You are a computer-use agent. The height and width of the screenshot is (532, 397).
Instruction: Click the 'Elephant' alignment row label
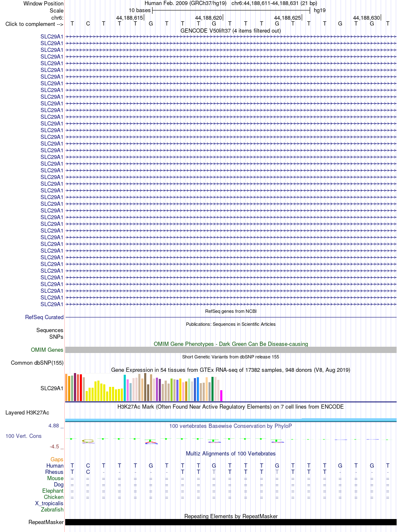click(53, 491)
